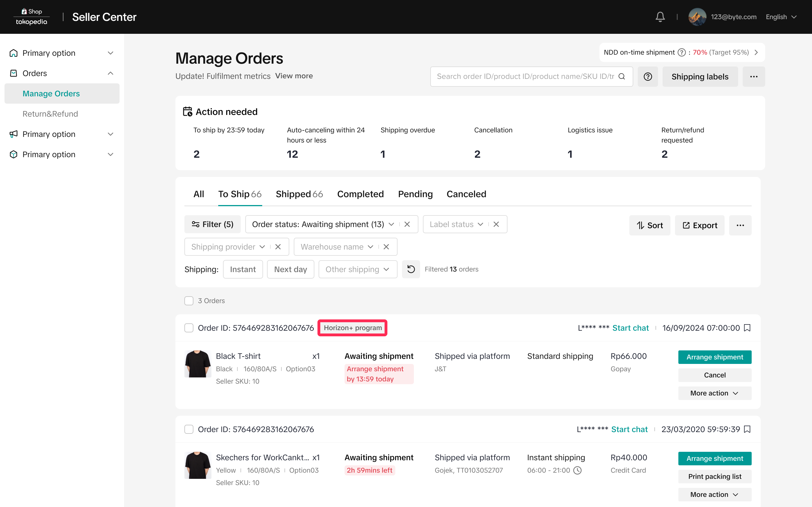This screenshot has width=812, height=507.
Task: Remove the Order status filter with X
Action: click(407, 224)
